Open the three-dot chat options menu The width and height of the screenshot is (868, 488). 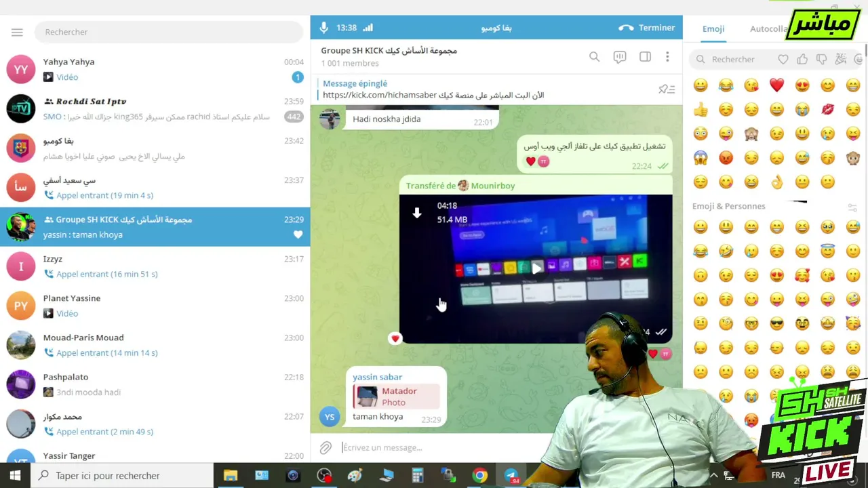point(667,57)
